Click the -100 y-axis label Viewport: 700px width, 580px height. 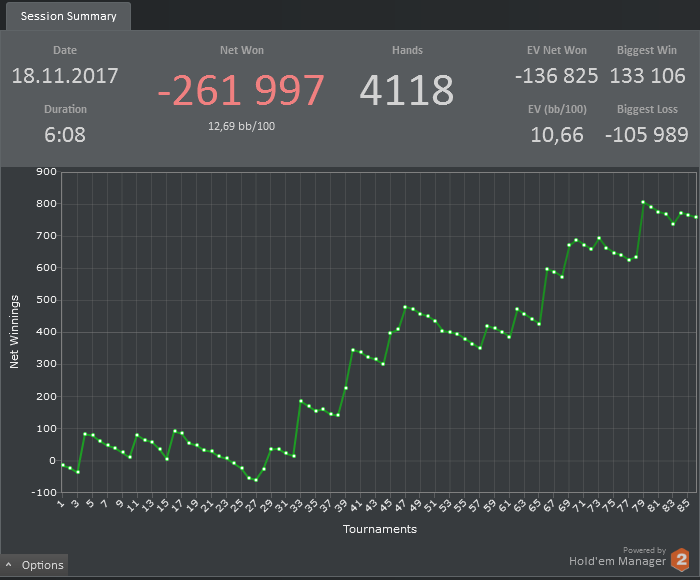tap(44, 492)
